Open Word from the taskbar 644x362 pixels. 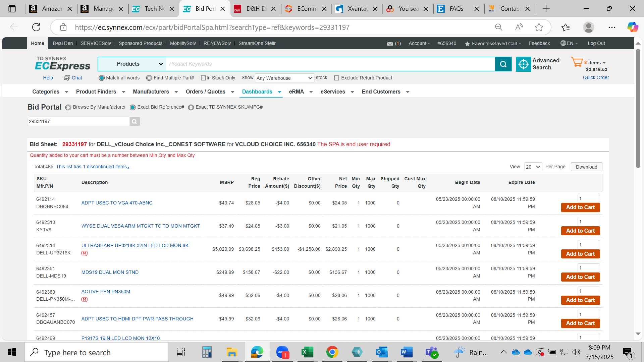407,352
